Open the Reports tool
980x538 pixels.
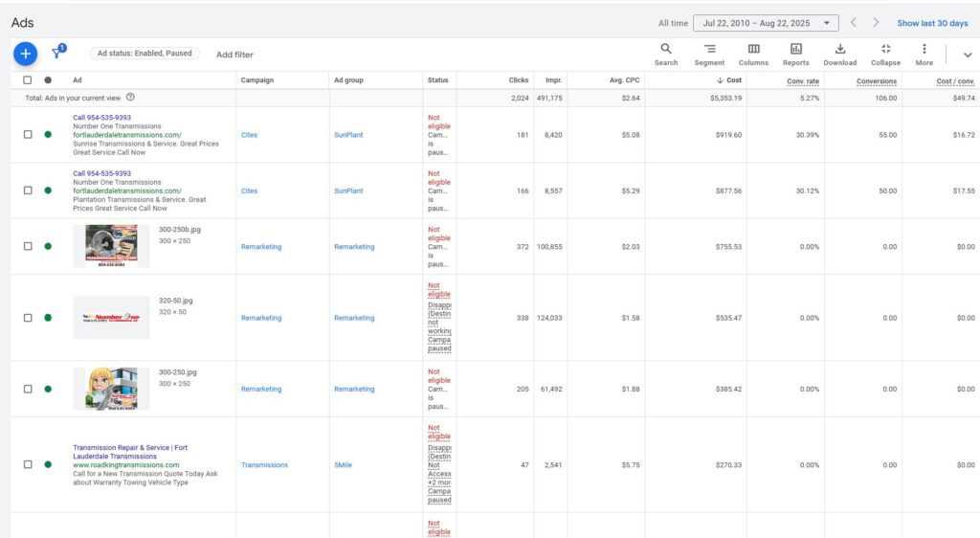(795, 55)
